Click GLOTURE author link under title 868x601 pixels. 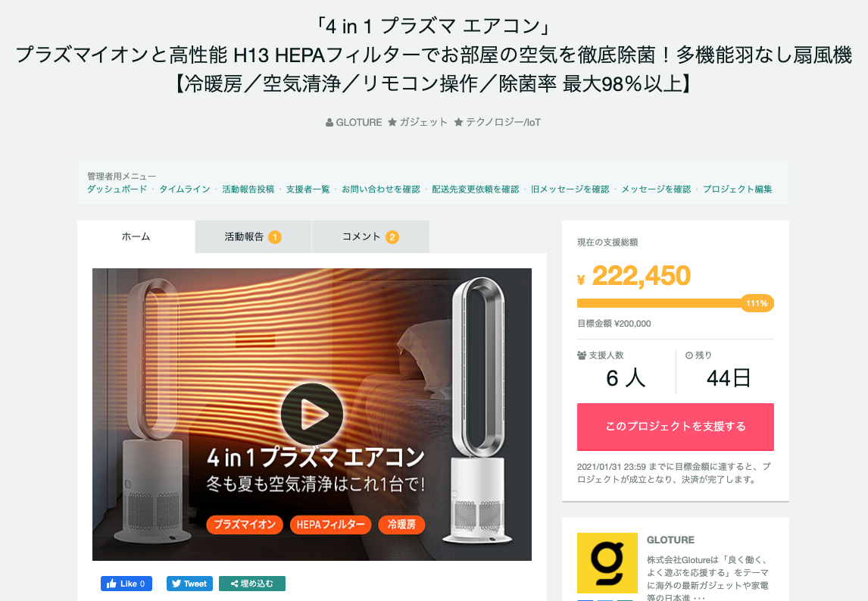(354, 123)
